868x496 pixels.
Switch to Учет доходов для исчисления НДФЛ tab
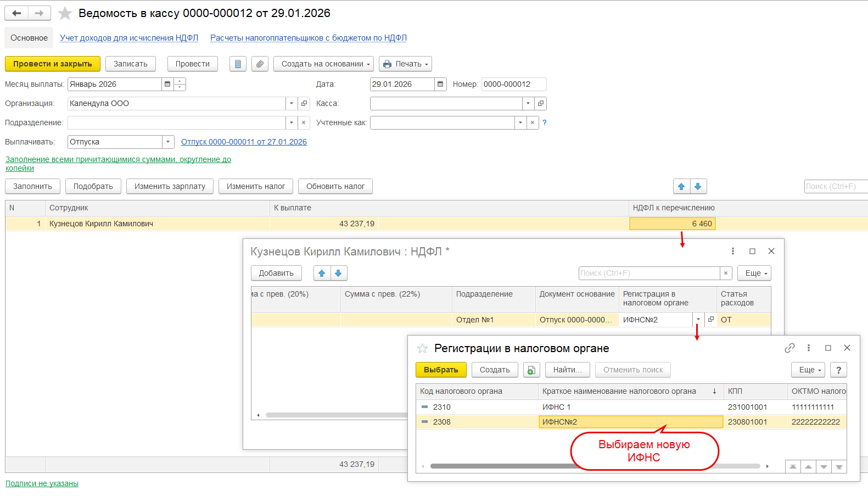tap(129, 38)
